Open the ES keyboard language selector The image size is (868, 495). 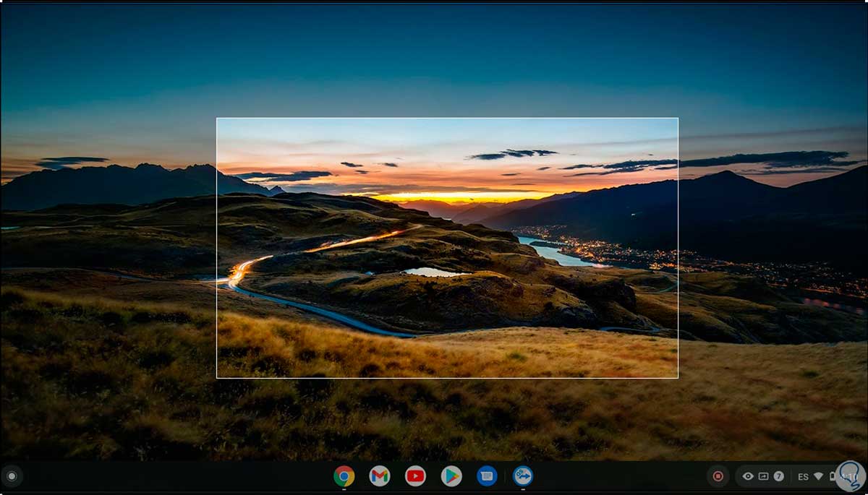tap(803, 476)
